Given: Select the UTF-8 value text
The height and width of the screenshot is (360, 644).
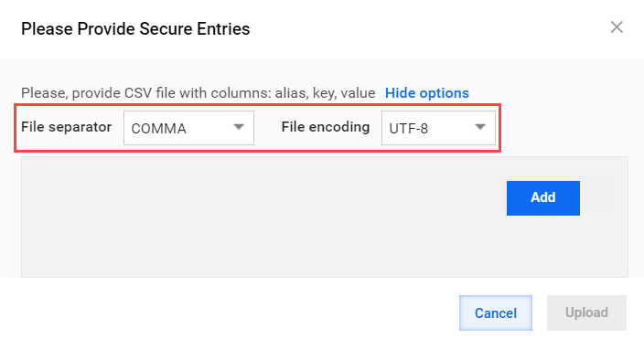Looking at the screenshot, I should point(408,129).
